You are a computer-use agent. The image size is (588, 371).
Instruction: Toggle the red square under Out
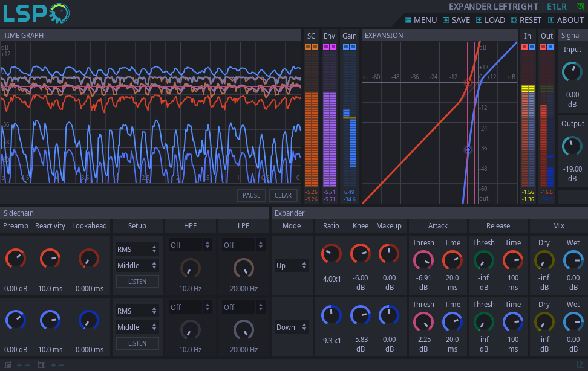[x=543, y=47]
